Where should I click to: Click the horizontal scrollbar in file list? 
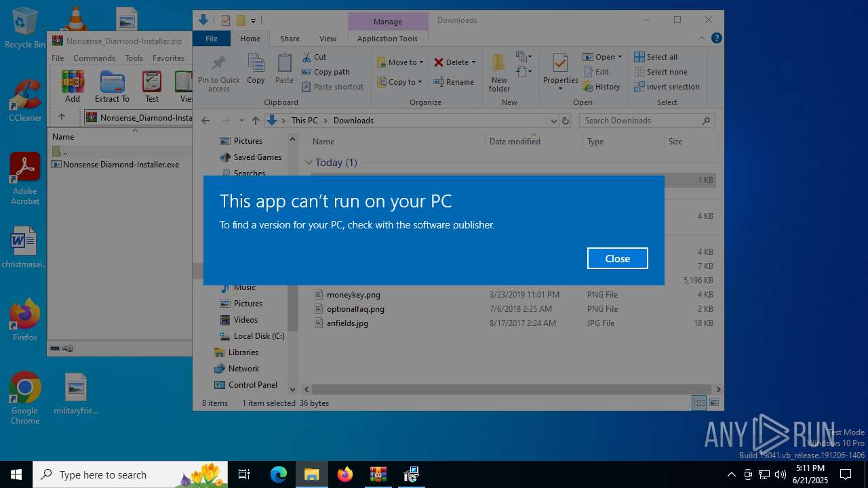511,389
